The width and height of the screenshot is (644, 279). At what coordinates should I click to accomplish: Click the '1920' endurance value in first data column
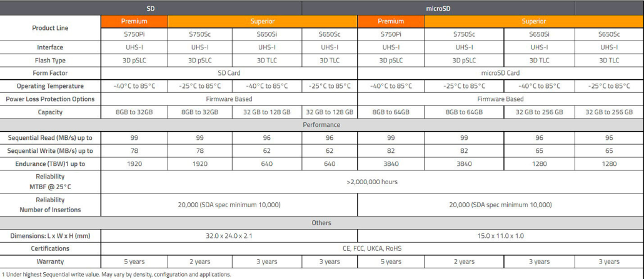134,164
